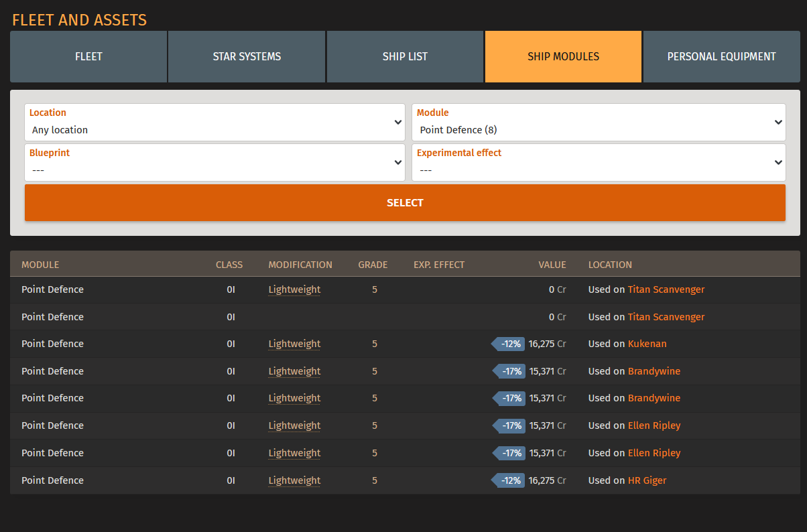Click Point Defence in the Kukenan row
The width and height of the screenshot is (807, 532).
coord(52,344)
